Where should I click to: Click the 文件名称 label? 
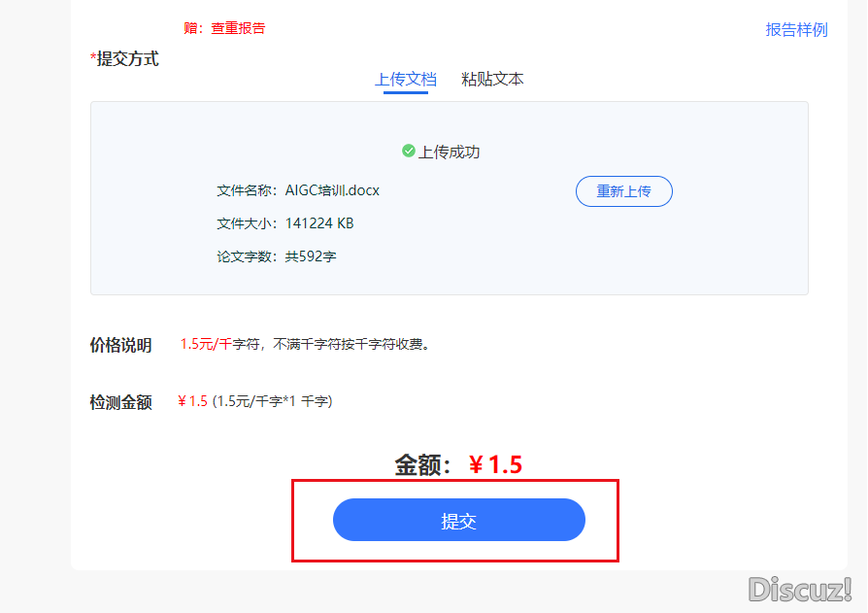247,190
